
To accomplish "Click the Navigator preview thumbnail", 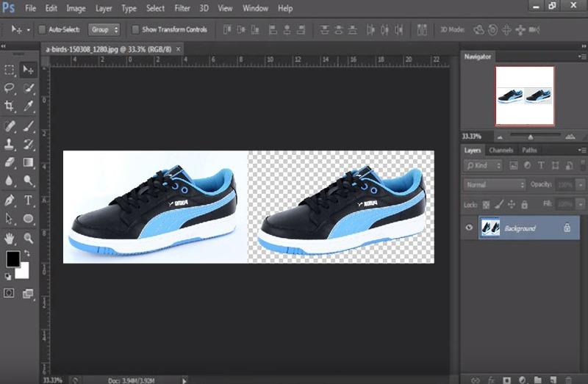I will pyautogui.click(x=525, y=96).
